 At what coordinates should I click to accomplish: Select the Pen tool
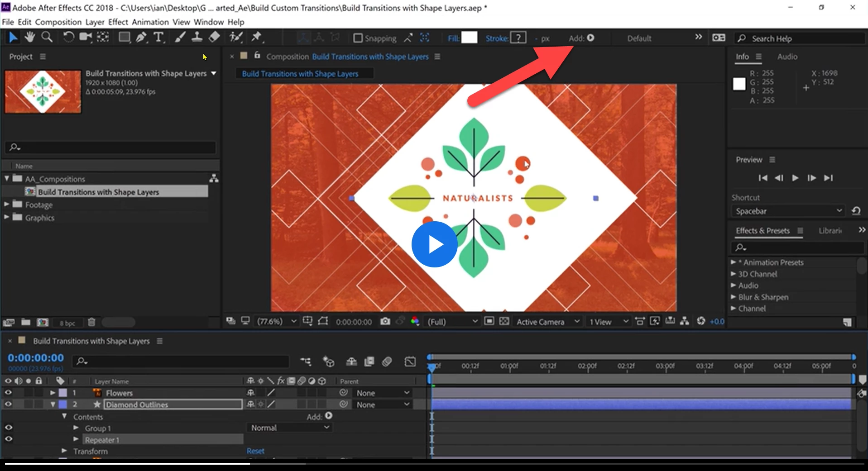pyautogui.click(x=141, y=38)
